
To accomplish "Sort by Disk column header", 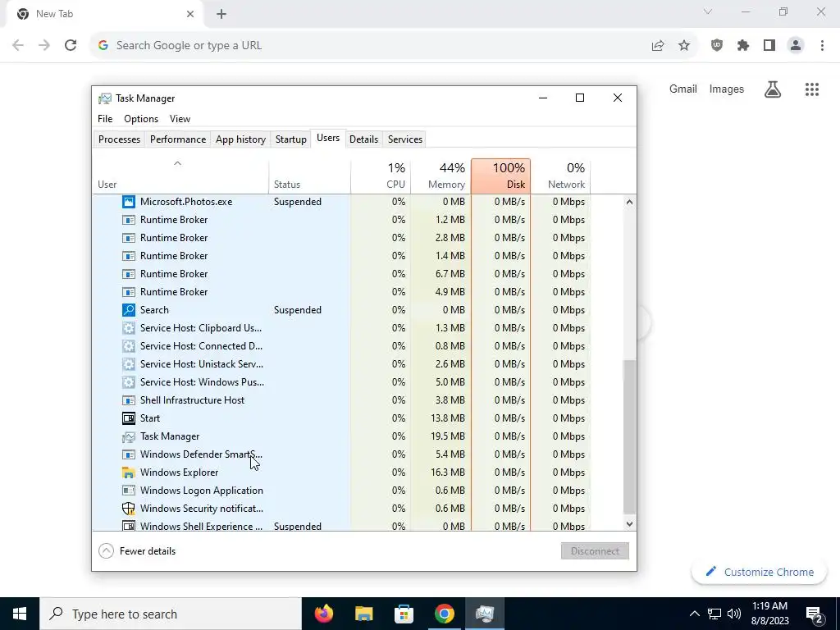I will coord(501,176).
